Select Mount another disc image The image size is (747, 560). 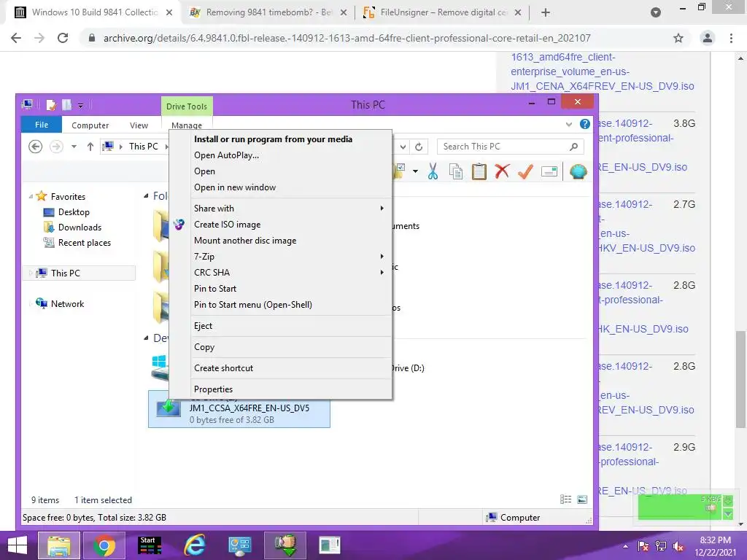245,241
